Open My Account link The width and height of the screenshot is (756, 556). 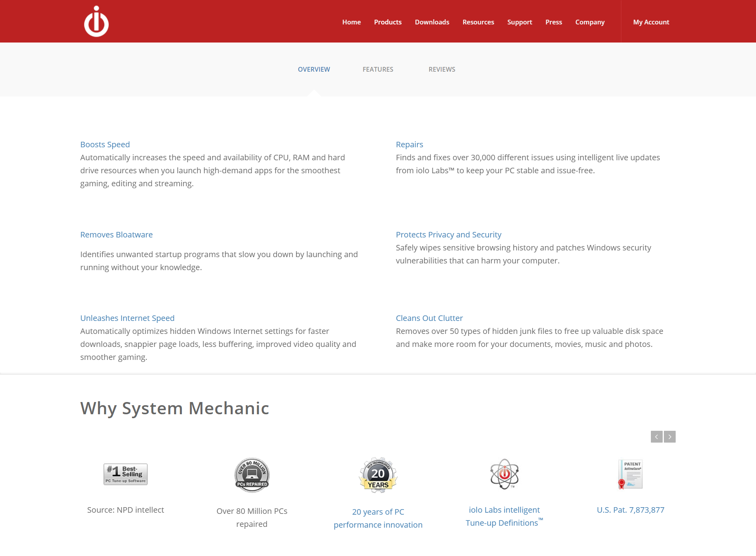(x=651, y=22)
